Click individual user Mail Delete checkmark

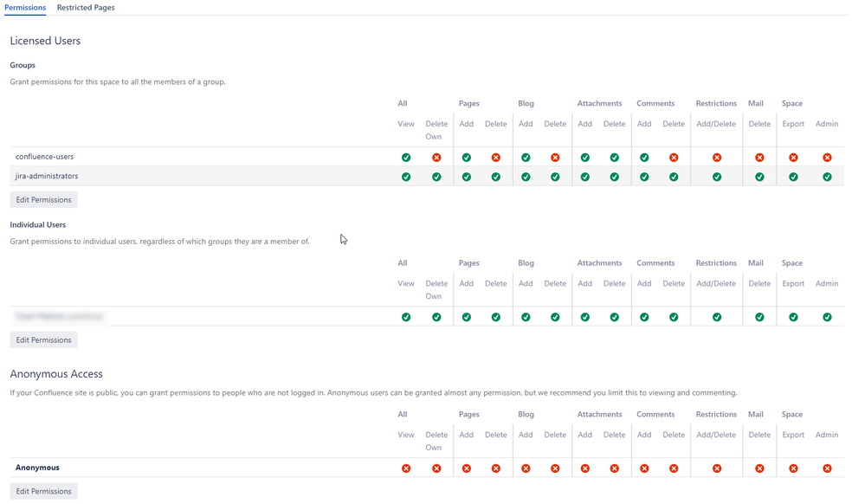[759, 317]
